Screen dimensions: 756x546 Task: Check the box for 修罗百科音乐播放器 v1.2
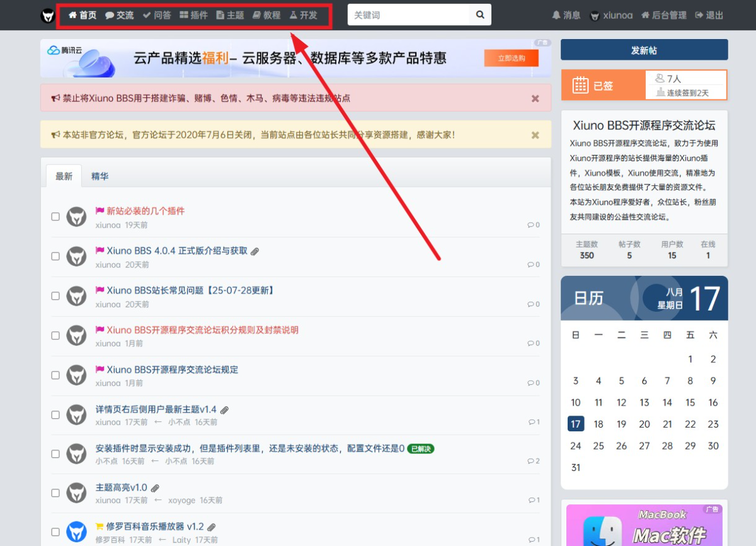(x=55, y=532)
